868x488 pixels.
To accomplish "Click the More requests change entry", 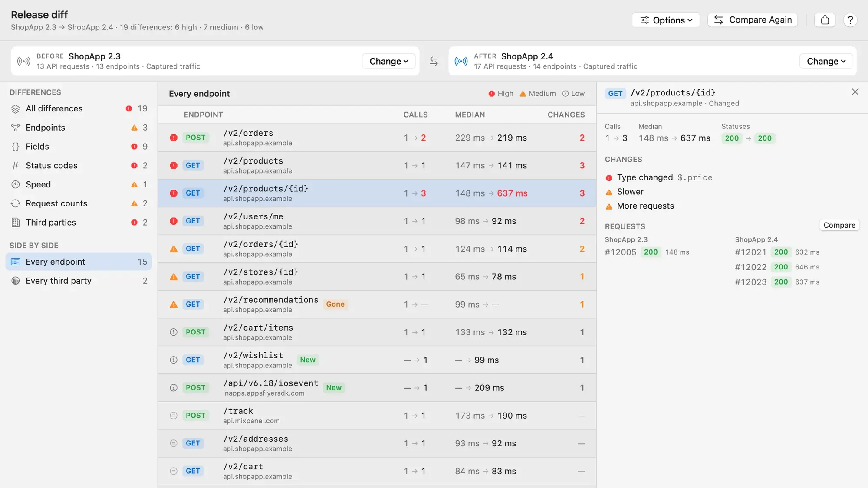I will click(x=640, y=206).
